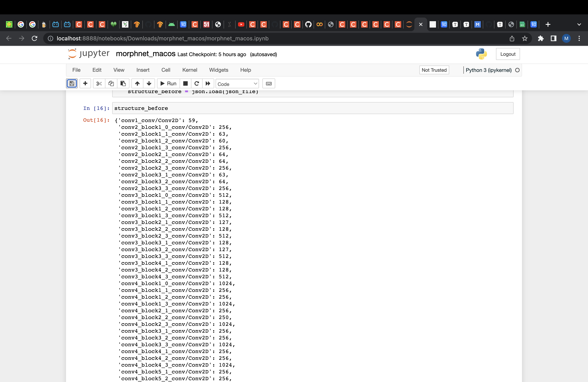Insert a cell below with plus icon

pos(85,83)
